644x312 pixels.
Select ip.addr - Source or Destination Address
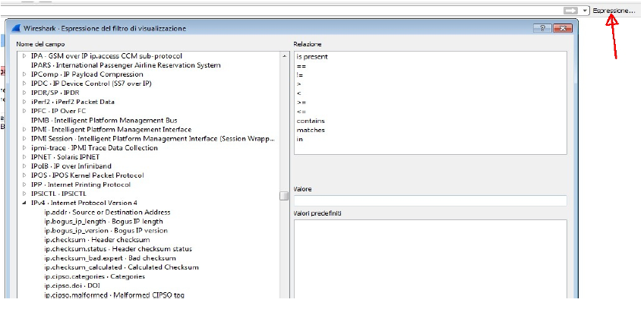tap(107, 212)
